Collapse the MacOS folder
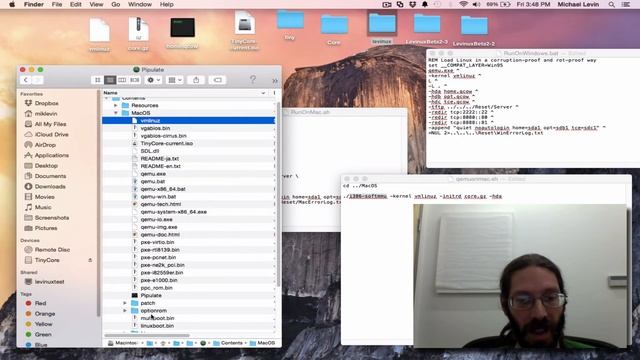640x360 pixels. point(116,113)
